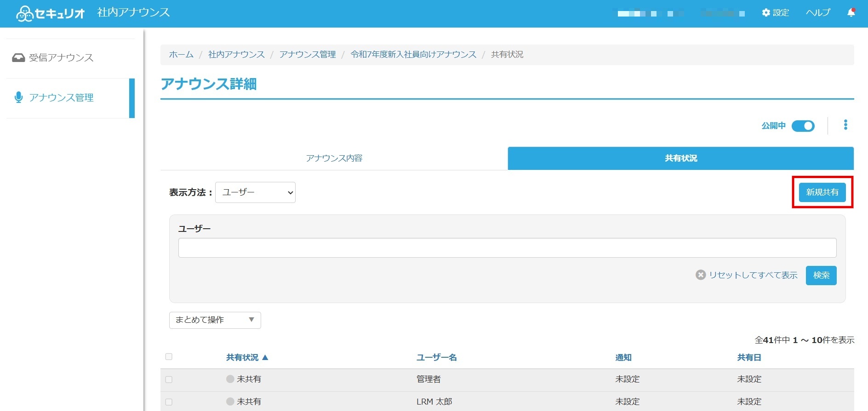Open the まとめて操作 dropdown

coord(215,320)
